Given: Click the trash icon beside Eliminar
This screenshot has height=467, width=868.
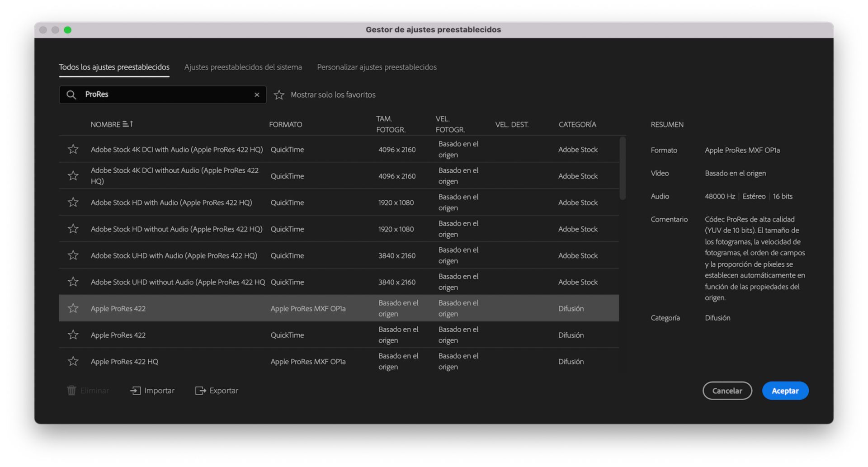Looking at the screenshot, I should tap(71, 390).
